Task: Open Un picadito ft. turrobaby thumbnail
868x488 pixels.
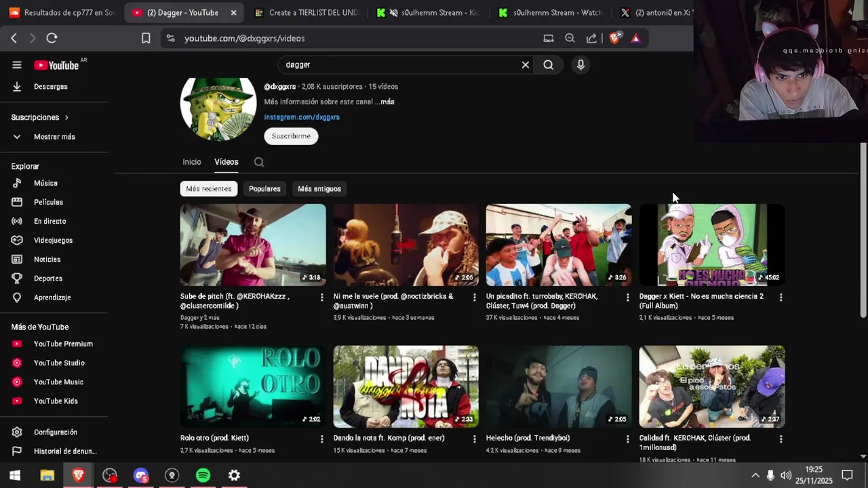Action: [x=559, y=245]
